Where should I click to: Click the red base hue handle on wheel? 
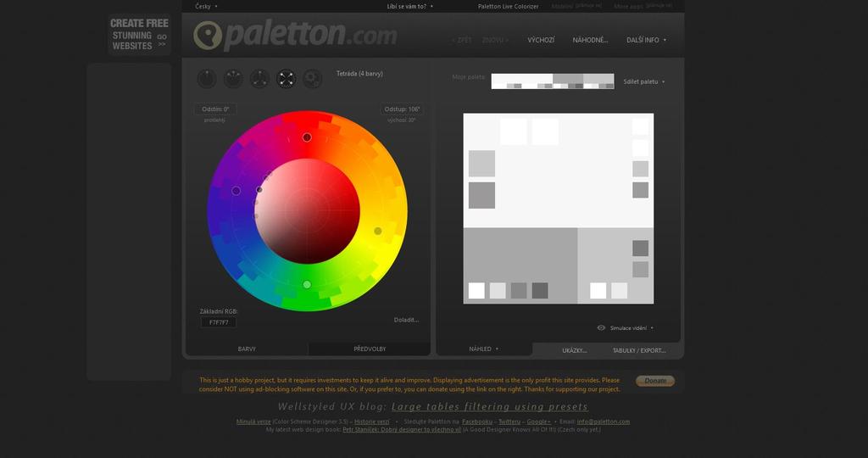click(x=307, y=137)
